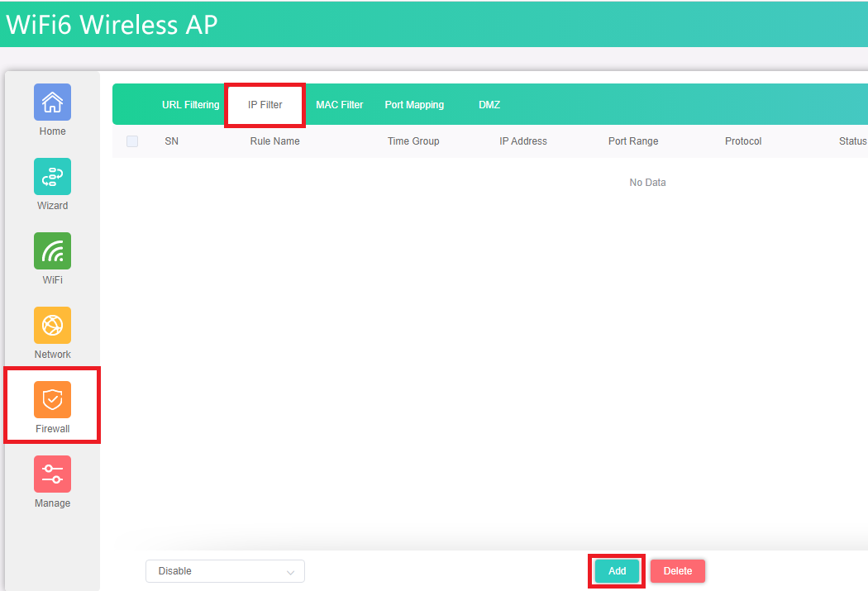Open the Port Mapping tab
Image resolution: width=868 pixels, height=591 pixels.
pos(414,105)
